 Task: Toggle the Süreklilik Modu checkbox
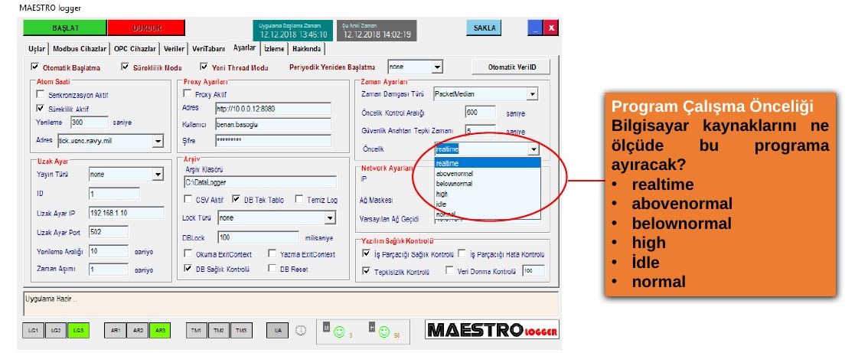[x=125, y=67]
